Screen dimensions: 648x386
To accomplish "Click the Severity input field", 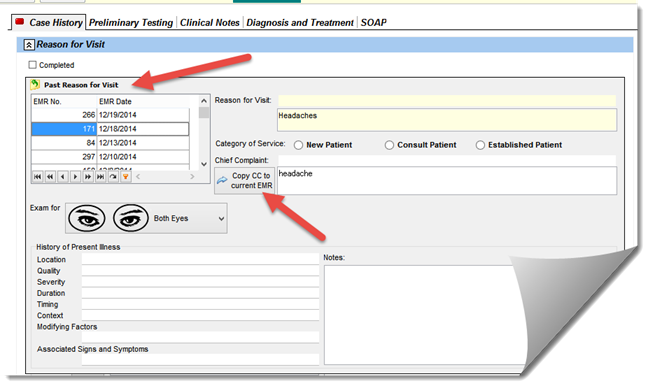I will [200, 281].
